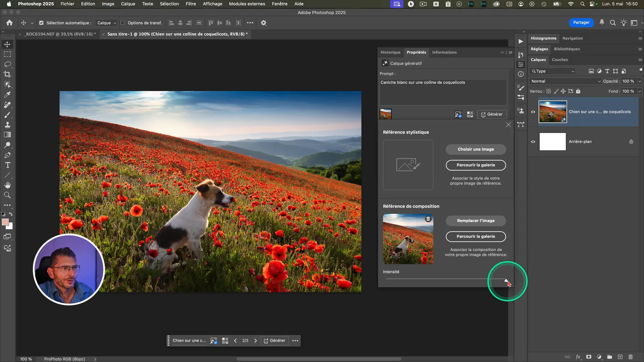Click the new group folder icon
This screenshot has height=362, width=644.
point(609,357)
